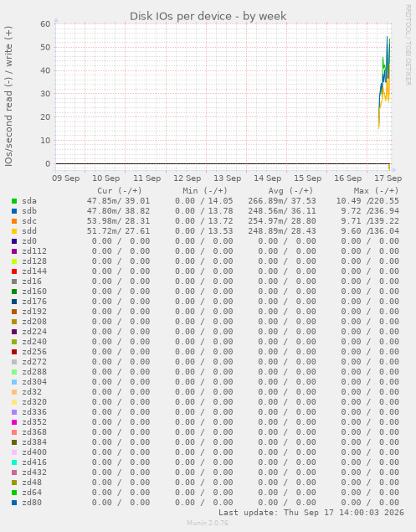Viewport: 416px width, 532px height.
Task: Click the Max (-/+) column header
Action: point(376,191)
